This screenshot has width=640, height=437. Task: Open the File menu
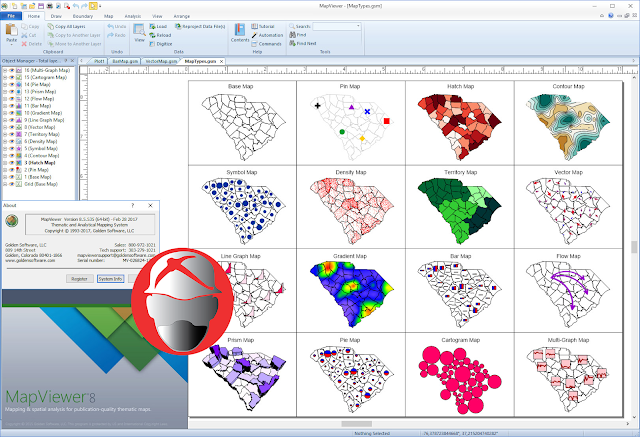point(11,16)
